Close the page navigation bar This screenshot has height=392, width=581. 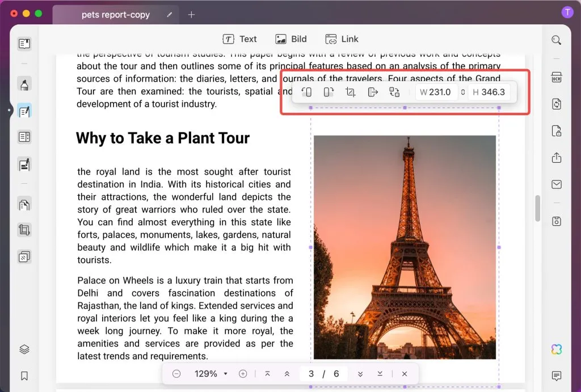405,374
